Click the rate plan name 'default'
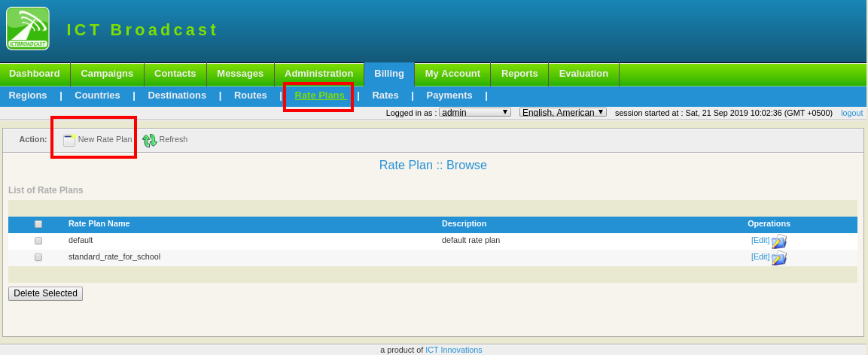The width and height of the screenshot is (868, 355). coord(81,241)
